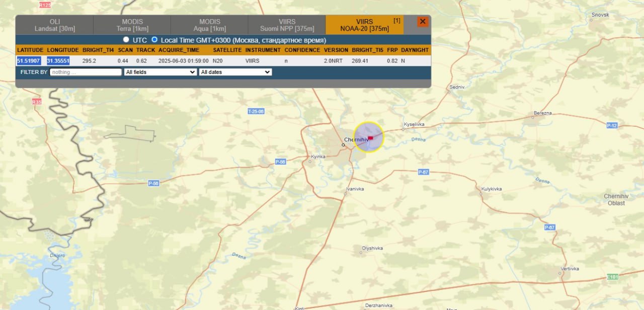Sort by BRIGHT_TI5 column header

coord(368,50)
